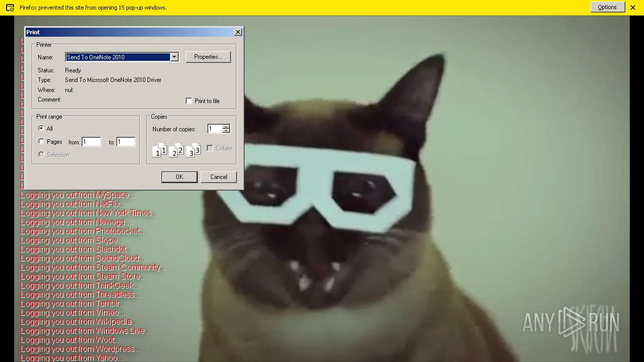Increase number of copies with up arrow
Viewport: 644px width, 362px height.
pyautogui.click(x=226, y=127)
